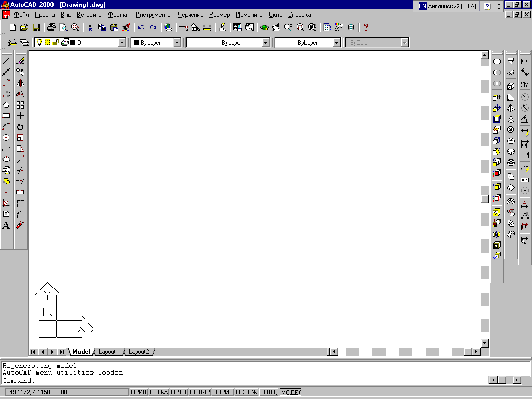The width and height of the screenshot is (532, 399).
Task: Select the Move tool
Action: pos(20,116)
